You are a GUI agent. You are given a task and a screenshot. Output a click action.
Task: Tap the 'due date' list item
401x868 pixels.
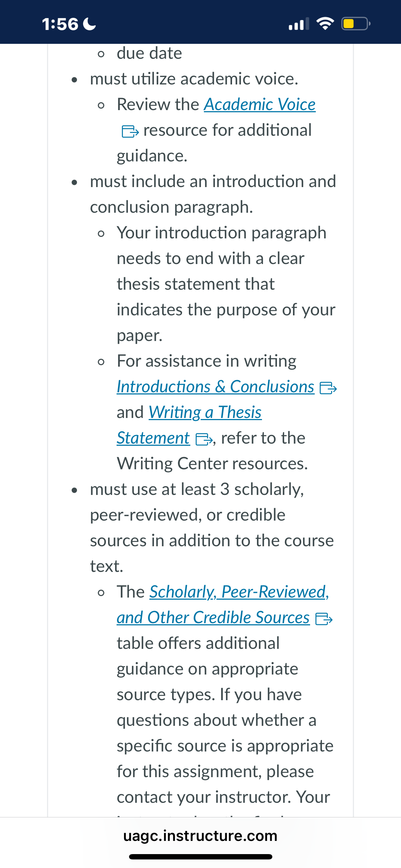[x=149, y=53]
